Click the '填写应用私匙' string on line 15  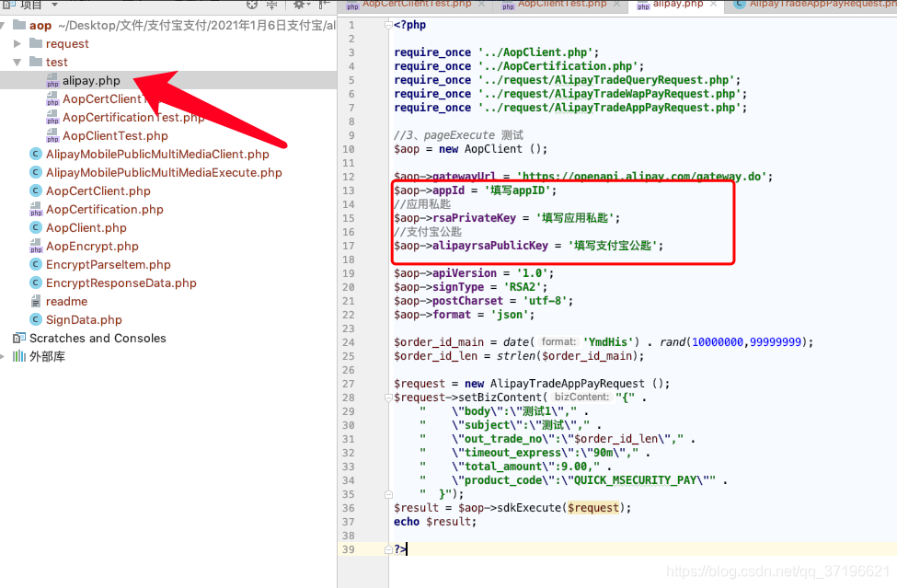pyautogui.click(x=577, y=218)
